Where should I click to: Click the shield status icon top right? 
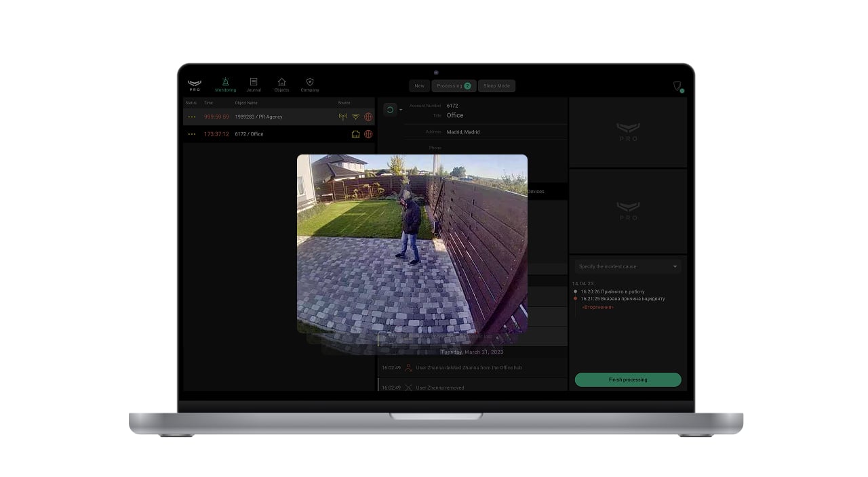tap(677, 86)
